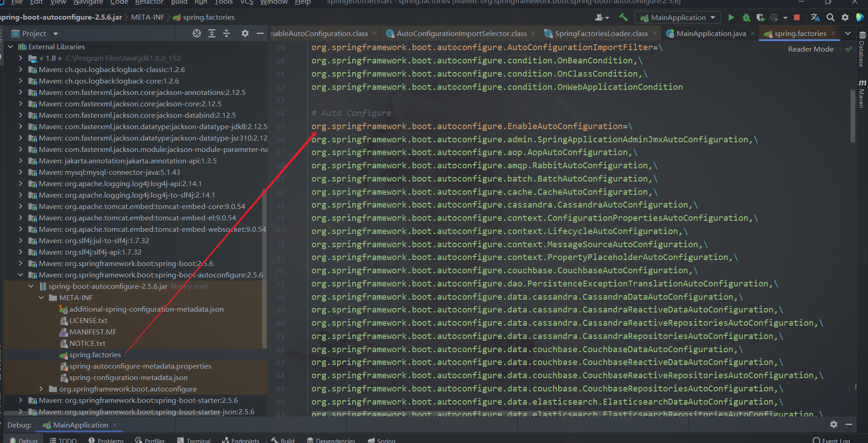Open Search Everywhere magnifier icon
The width and height of the screenshot is (868, 443).
831,17
